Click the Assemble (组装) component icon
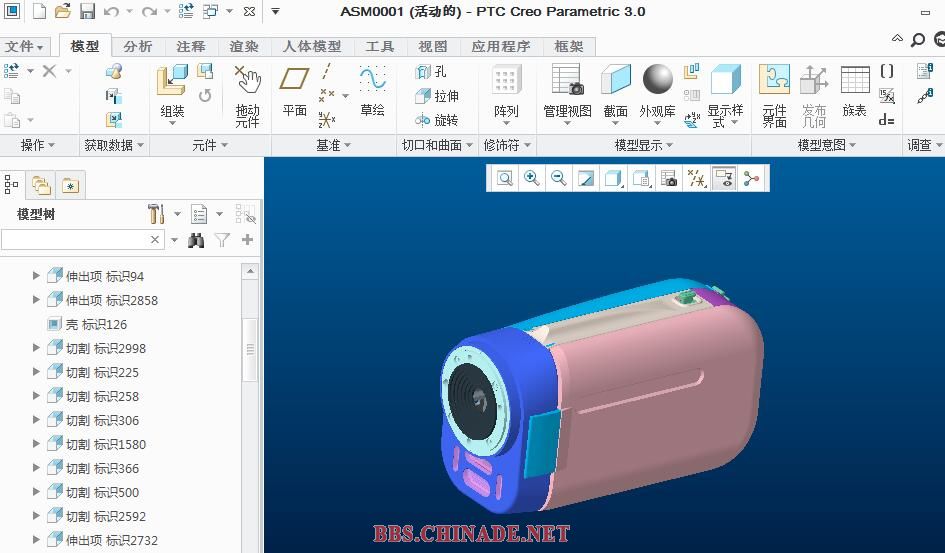 click(x=172, y=90)
